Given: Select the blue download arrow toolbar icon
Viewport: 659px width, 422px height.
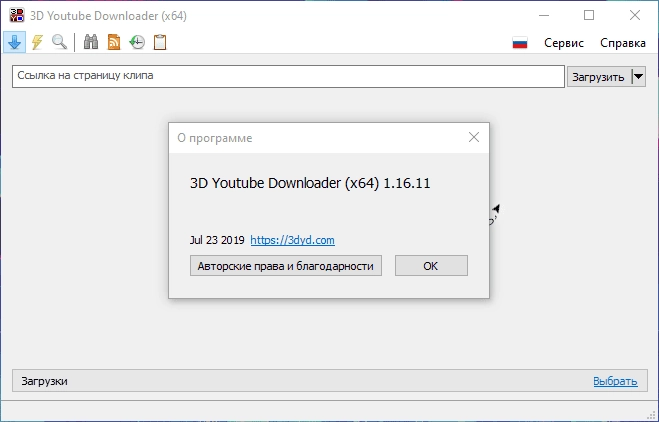Looking at the screenshot, I should click(15, 42).
